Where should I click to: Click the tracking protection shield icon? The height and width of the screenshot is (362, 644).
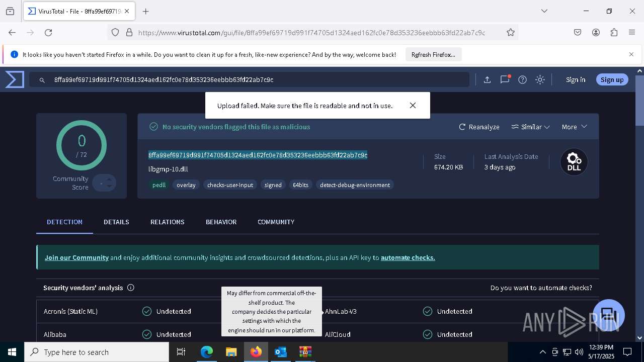[x=115, y=32]
